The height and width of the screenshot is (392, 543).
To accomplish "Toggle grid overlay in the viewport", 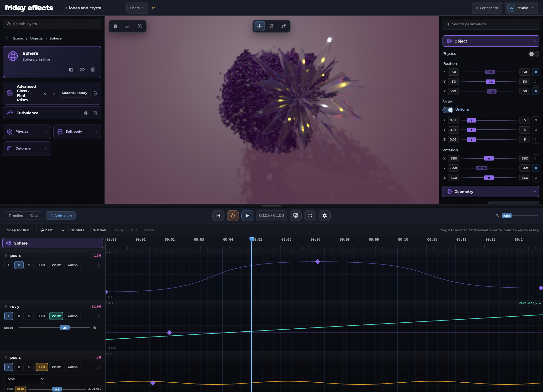I will (x=116, y=26).
